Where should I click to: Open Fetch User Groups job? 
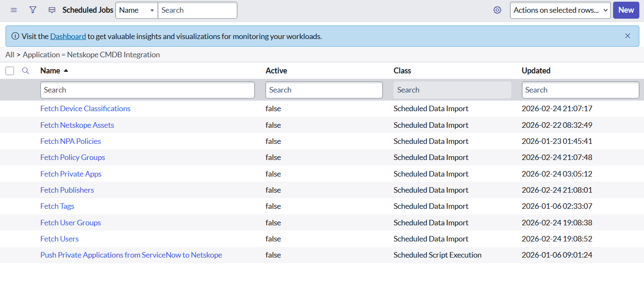click(x=70, y=223)
